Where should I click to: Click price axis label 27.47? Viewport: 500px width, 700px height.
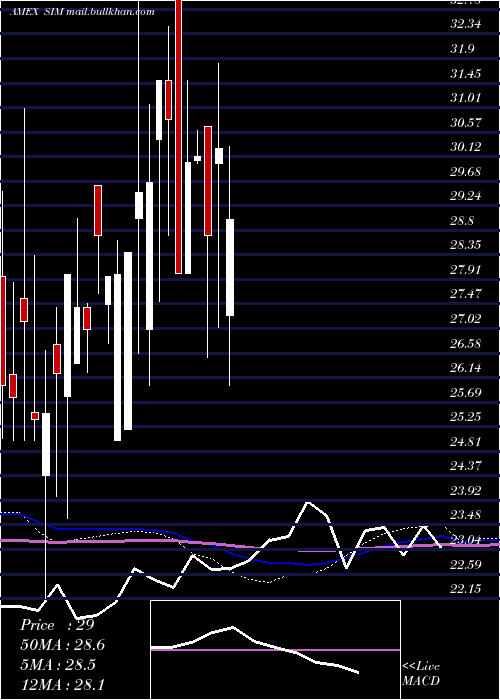466,294
